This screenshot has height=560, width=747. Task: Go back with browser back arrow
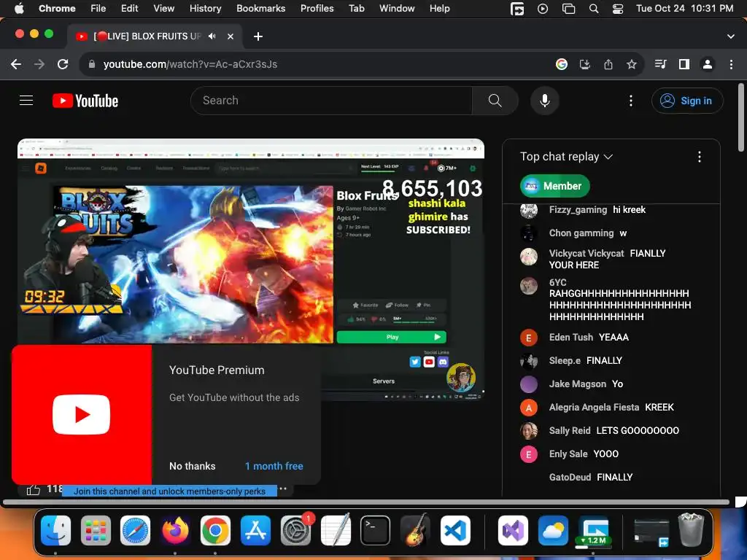click(16, 64)
